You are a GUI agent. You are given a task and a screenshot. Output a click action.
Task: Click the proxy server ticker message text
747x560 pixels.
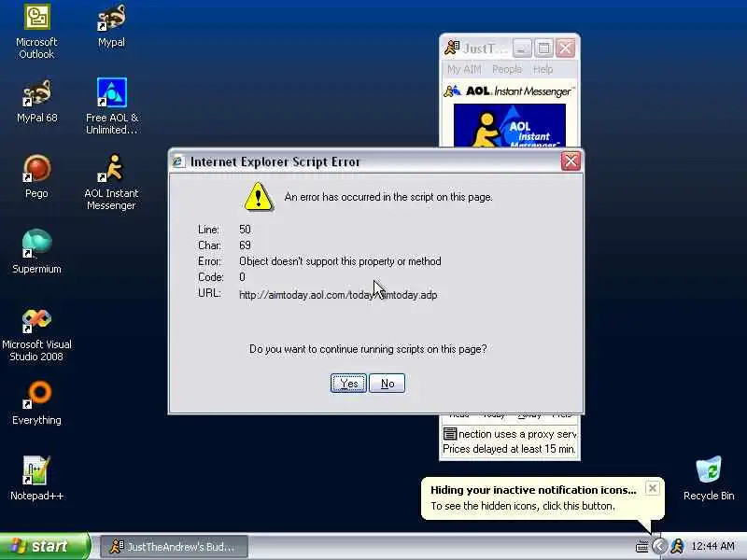(517, 434)
